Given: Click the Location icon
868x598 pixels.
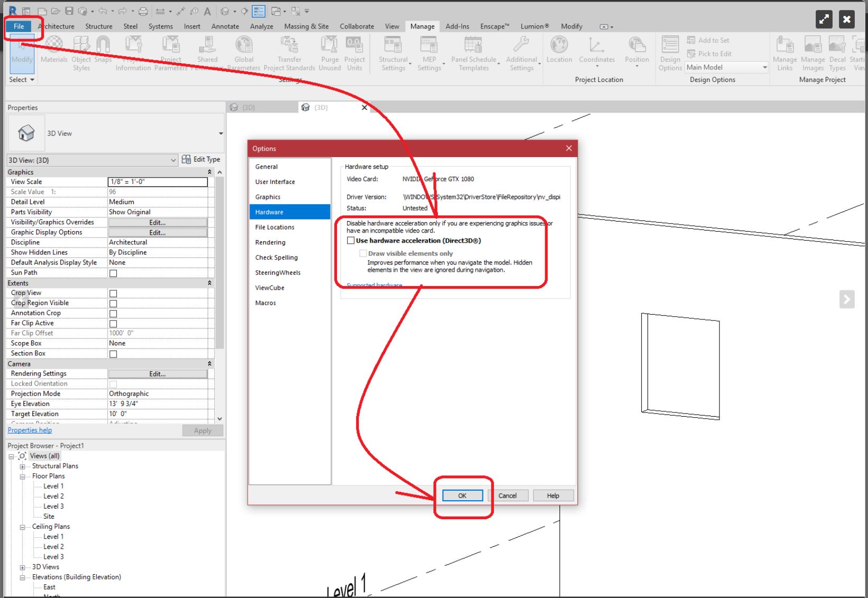Looking at the screenshot, I should pyautogui.click(x=559, y=50).
